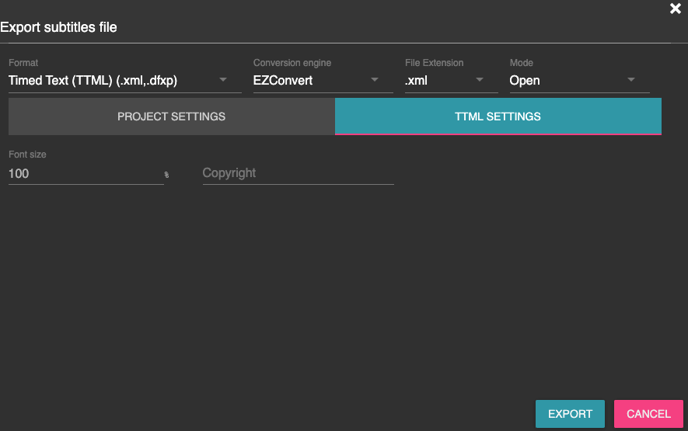Click the Conversion engine dropdown arrow
688x431 pixels.
pyautogui.click(x=375, y=80)
